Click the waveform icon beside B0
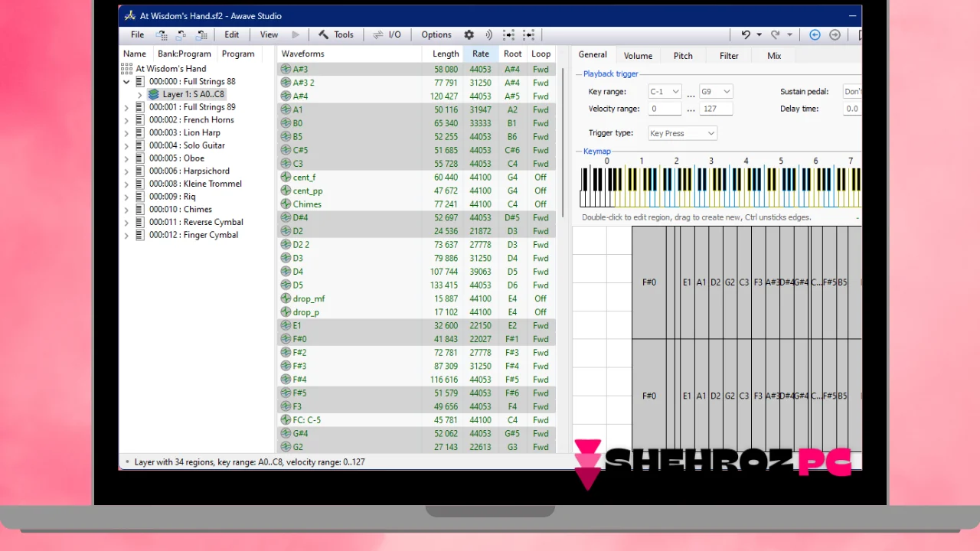980x551 pixels. click(286, 123)
